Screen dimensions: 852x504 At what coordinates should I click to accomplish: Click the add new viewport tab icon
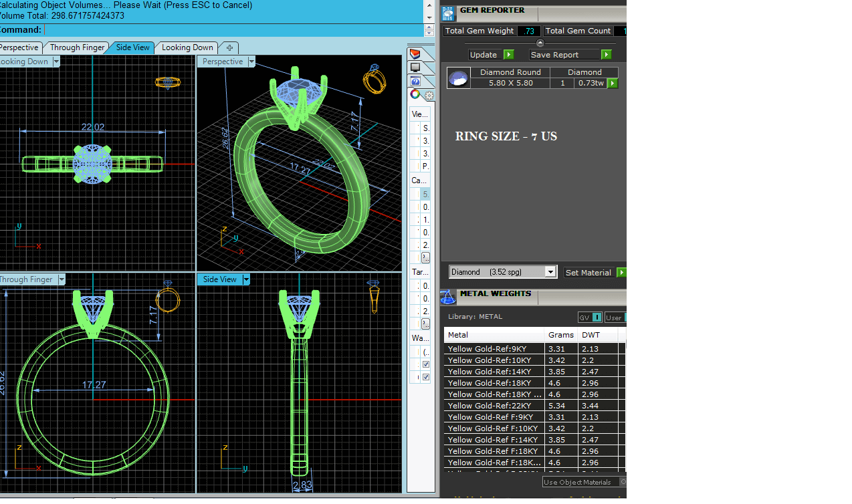pyautogui.click(x=229, y=47)
